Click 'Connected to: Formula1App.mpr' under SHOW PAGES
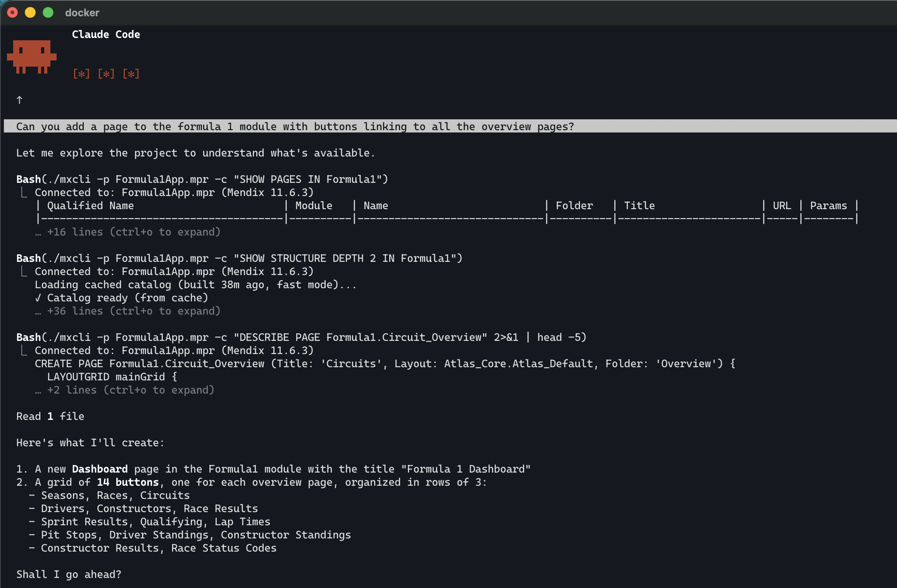 tap(174, 193)
